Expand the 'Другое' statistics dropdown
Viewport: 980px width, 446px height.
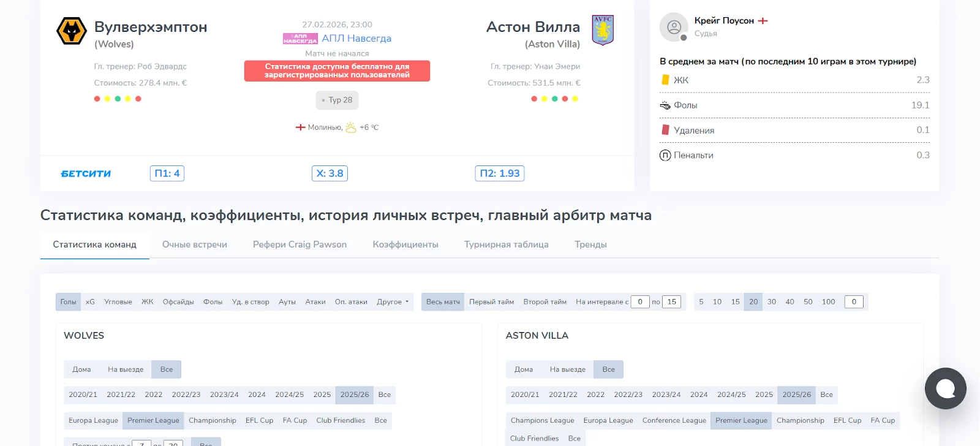pyautogui.click(x=393, y=302)
